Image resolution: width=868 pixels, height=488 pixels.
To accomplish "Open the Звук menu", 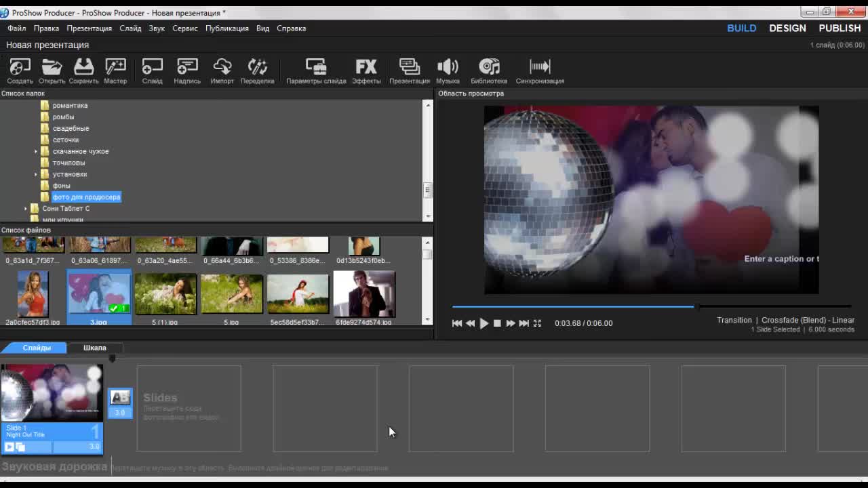I will 157,28.
